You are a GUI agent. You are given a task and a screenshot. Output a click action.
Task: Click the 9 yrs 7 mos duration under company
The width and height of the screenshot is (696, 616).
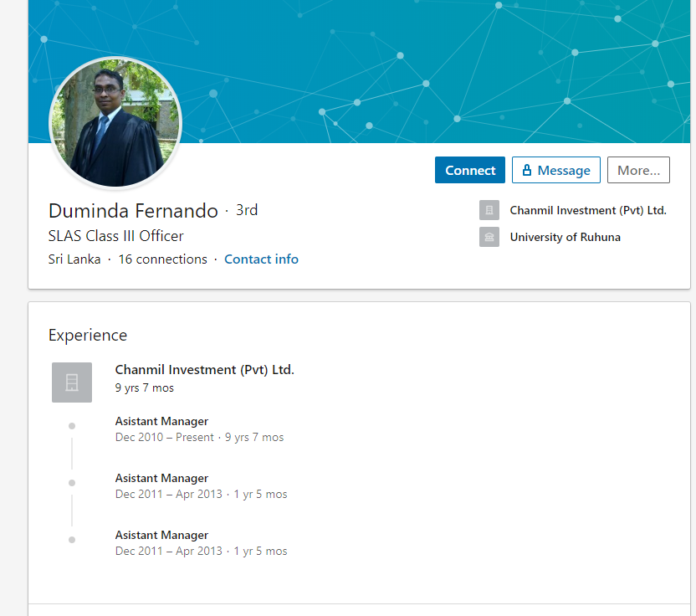point(144,388)
